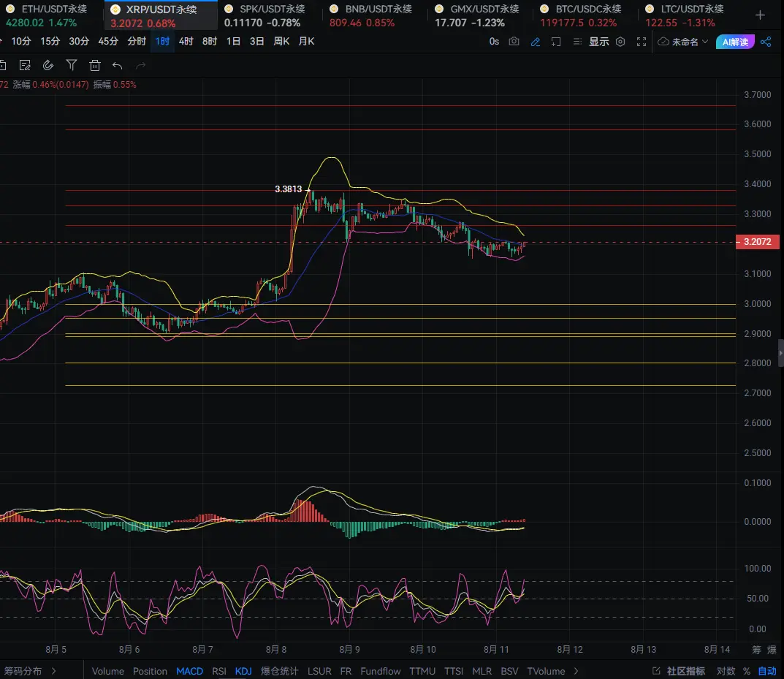This screenshot has width=784, height=679.
Task: Click ETH/USDT coin icon in tab
Action: [x=9, y=9]
